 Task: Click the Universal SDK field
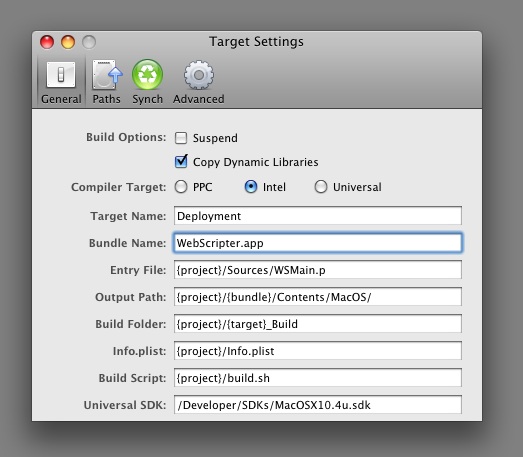tap(318, 405)
